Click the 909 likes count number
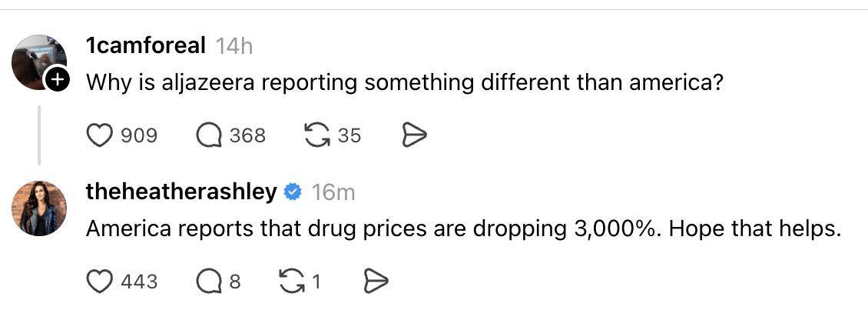The width and height of the screenshot is (868, 320). pyautogui.click(x=139, y=136)
